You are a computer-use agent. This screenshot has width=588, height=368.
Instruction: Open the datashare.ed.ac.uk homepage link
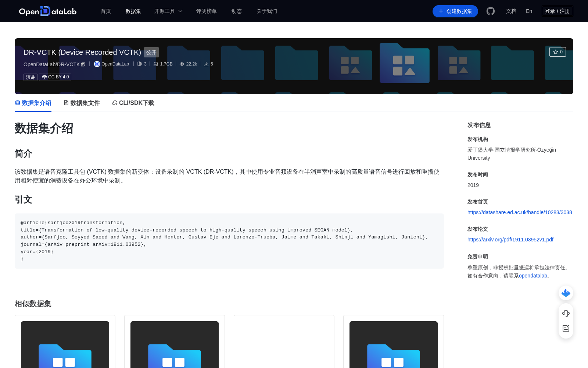point(520,212)
